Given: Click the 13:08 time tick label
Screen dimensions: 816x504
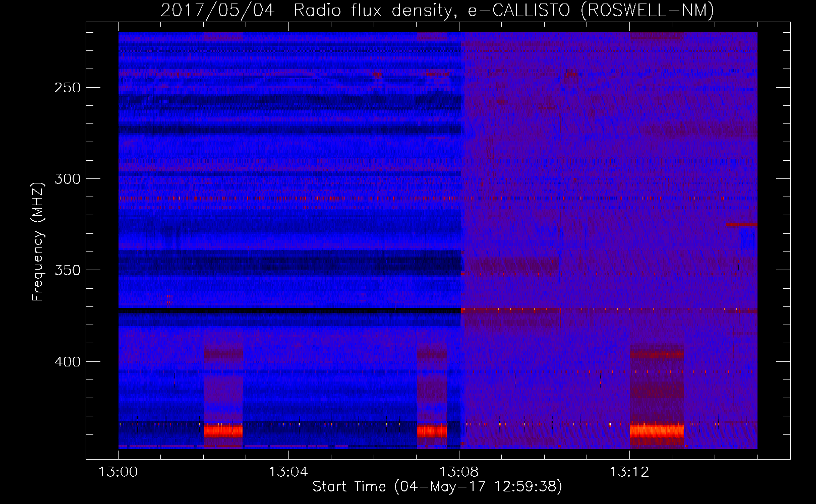Looking at the screenshot, I should click(459, 472).
